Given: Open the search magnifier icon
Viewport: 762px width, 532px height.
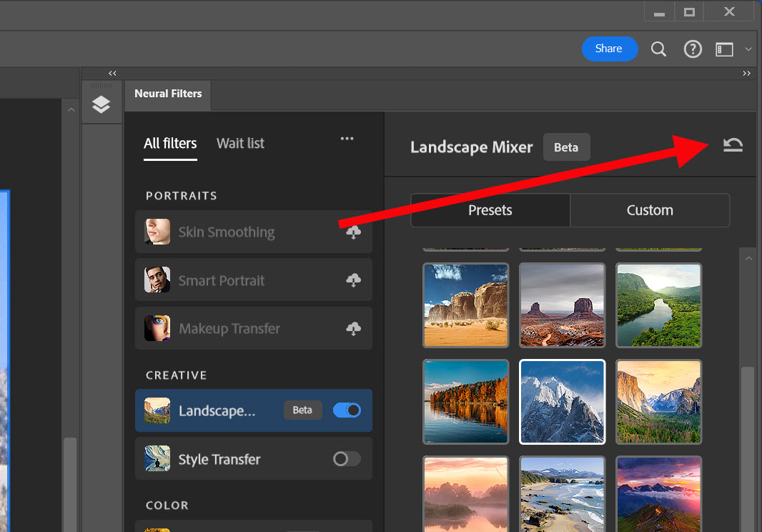Looking at the screenshot, I should [x=658, y=49].
